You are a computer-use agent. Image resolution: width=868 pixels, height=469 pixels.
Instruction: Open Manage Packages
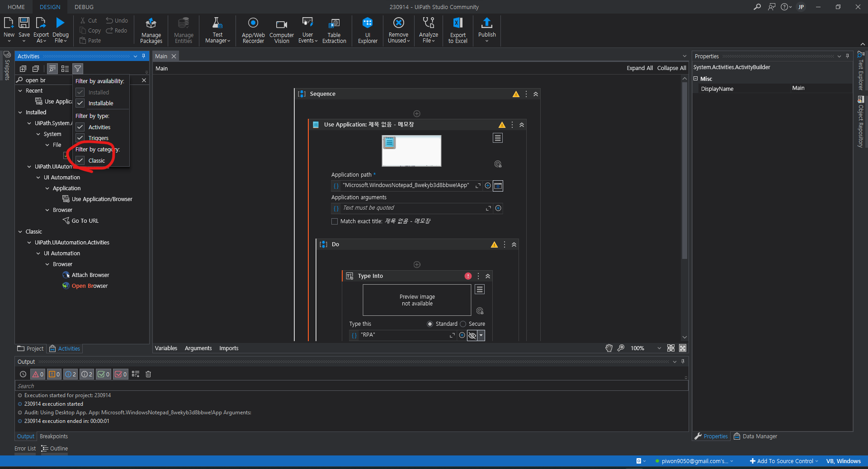tap(151, 30)
